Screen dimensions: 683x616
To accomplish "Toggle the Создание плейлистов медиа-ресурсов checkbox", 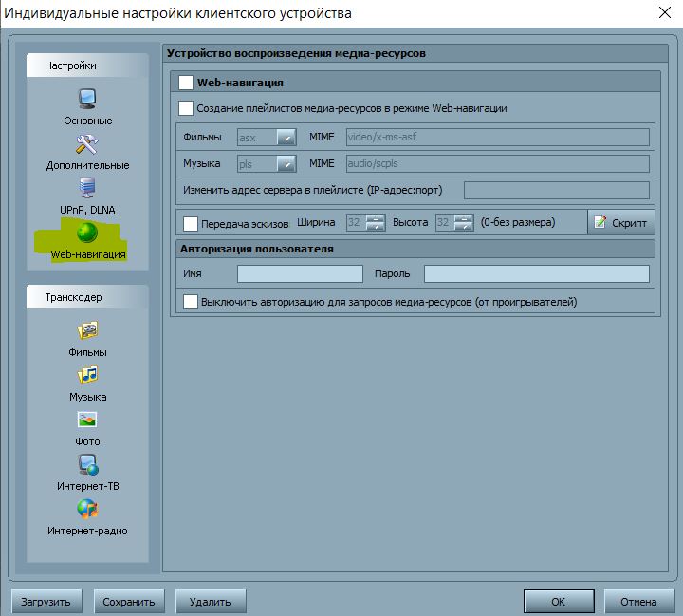I will (x=186, y=108).
